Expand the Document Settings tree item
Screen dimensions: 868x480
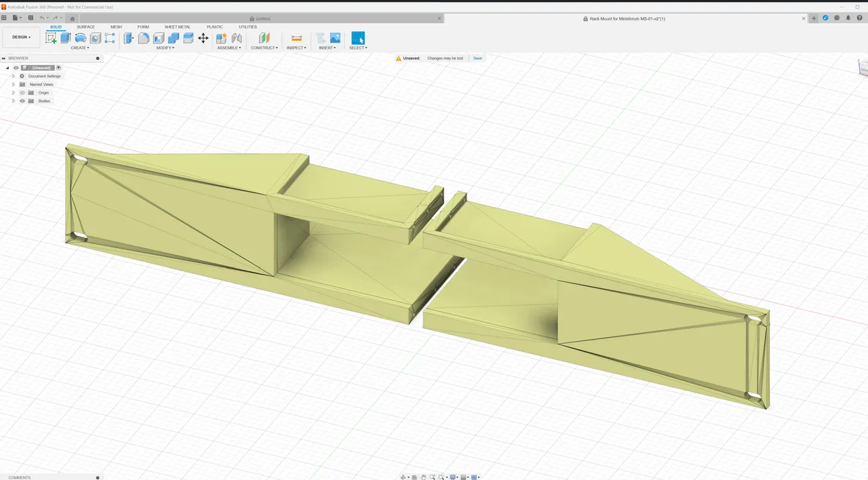[x=14, y=76]
